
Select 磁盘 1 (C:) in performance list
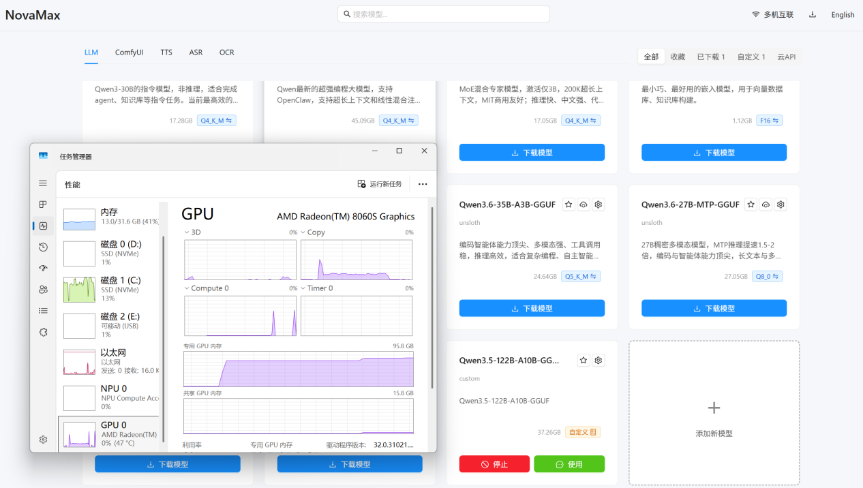110,289
